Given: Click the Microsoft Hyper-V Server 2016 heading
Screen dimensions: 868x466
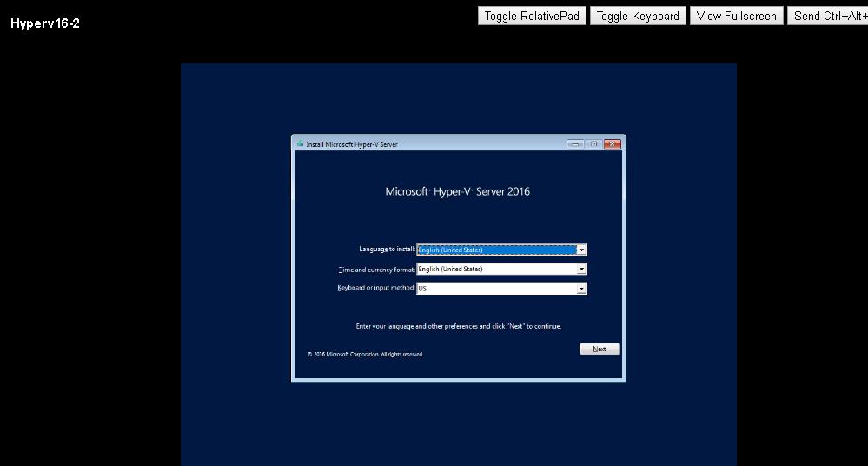Looking at the screenshot, I should (x=457, y=192).
